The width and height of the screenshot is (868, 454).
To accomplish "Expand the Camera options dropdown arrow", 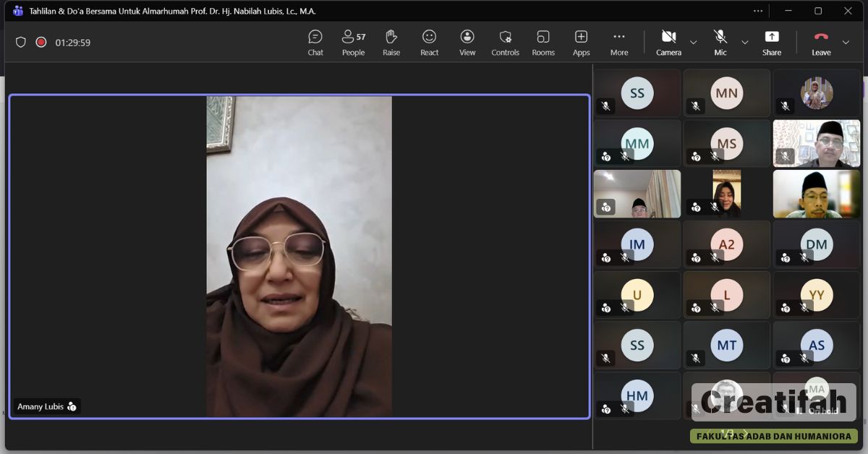I will click(694, 43).
